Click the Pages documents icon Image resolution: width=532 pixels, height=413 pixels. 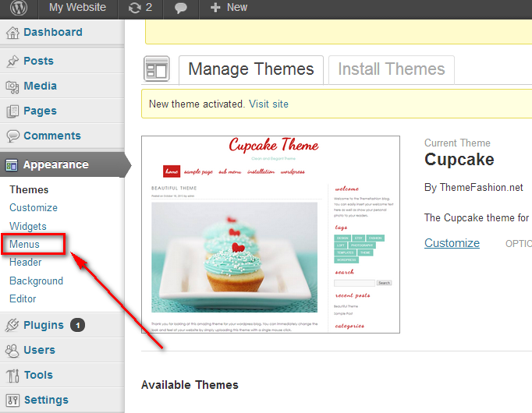[x=12, y=111]
